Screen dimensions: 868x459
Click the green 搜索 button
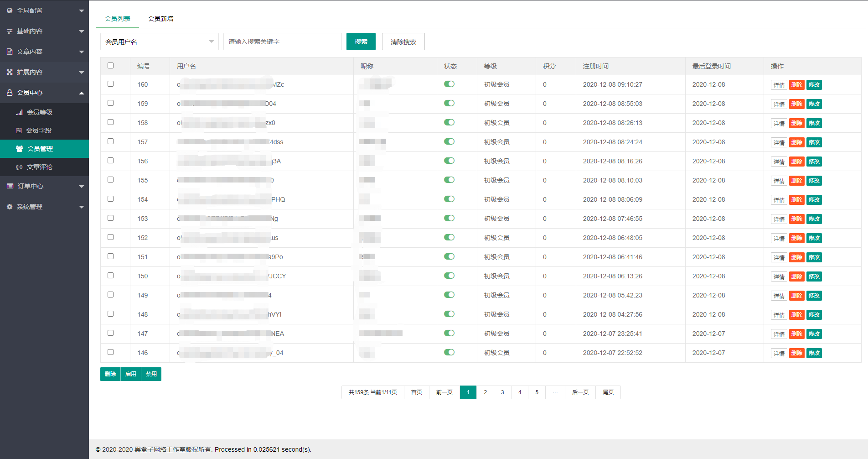click(x=361, y=42)
